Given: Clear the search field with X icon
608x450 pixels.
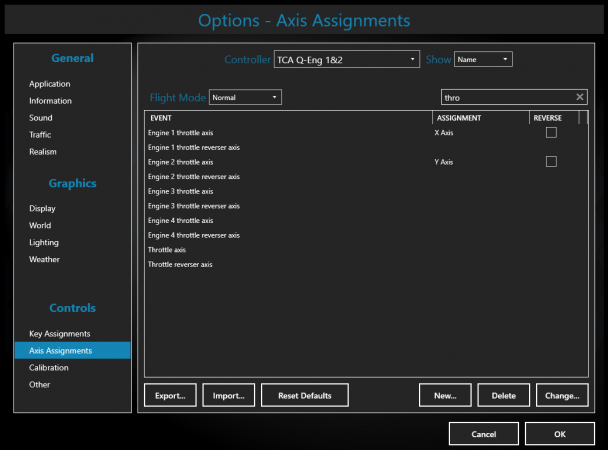Looking at the screenshot, I should [x=580, y=97].
